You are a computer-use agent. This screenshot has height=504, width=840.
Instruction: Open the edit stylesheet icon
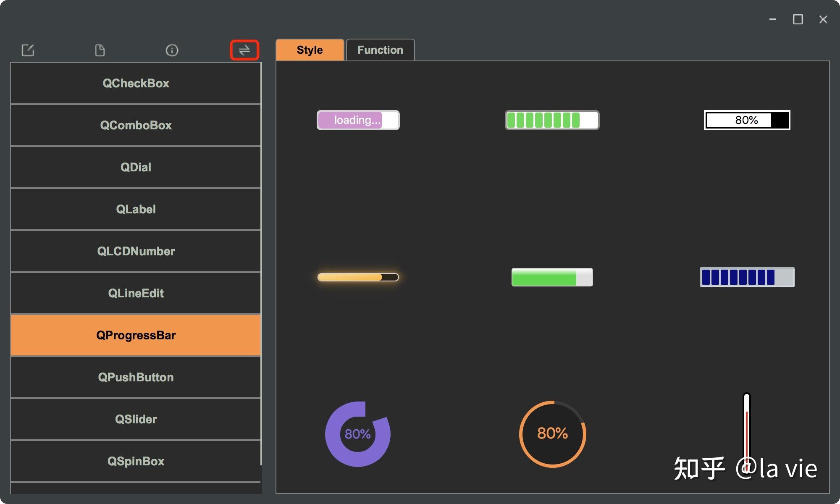point(28,50)
